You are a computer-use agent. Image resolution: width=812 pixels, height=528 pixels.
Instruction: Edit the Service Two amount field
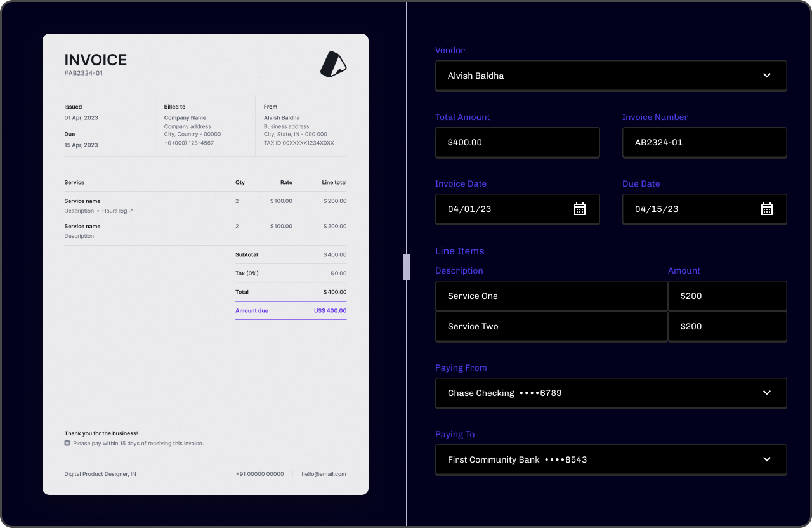click(727, 326)
